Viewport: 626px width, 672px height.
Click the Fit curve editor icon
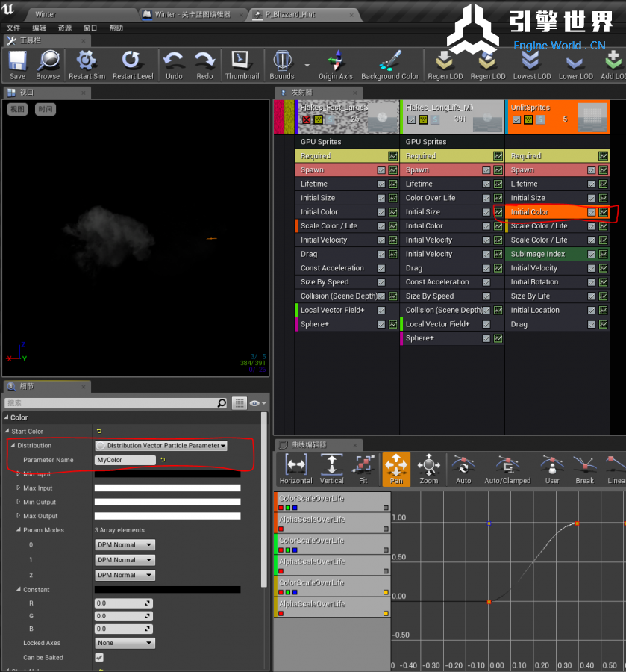pos(363,465)
